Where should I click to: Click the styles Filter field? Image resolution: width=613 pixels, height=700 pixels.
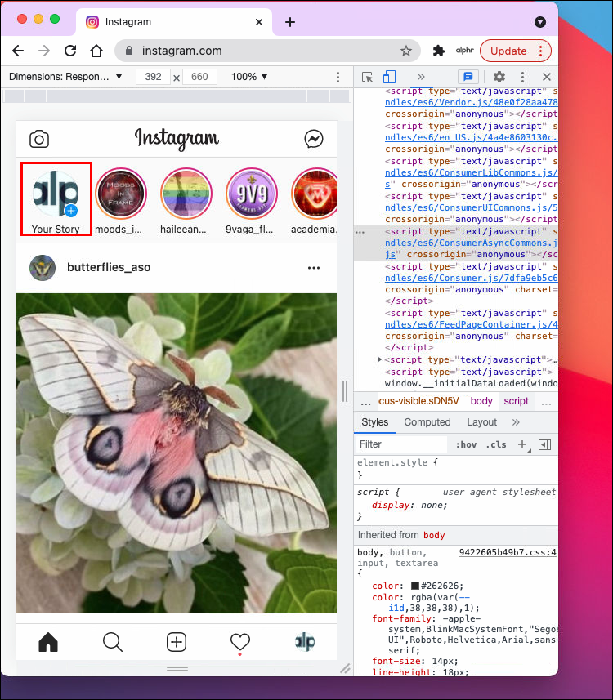point(401,444)
